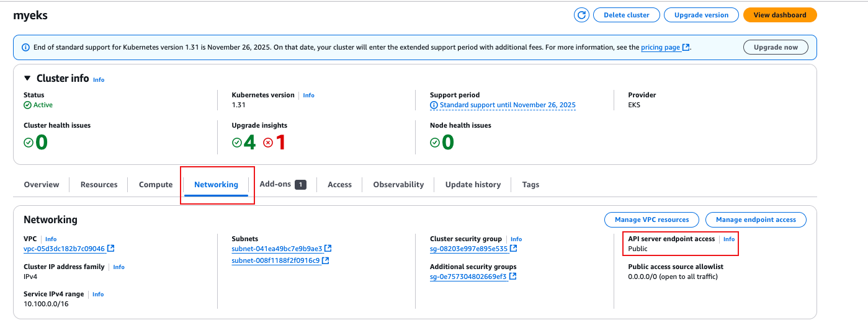
Task: Go to the Access tab
Action: click(339, 185)
